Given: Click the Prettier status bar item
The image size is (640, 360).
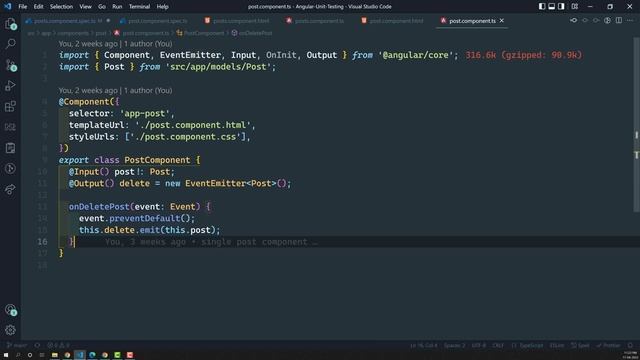Looking at the screenshot, I should tap(608, 345).
